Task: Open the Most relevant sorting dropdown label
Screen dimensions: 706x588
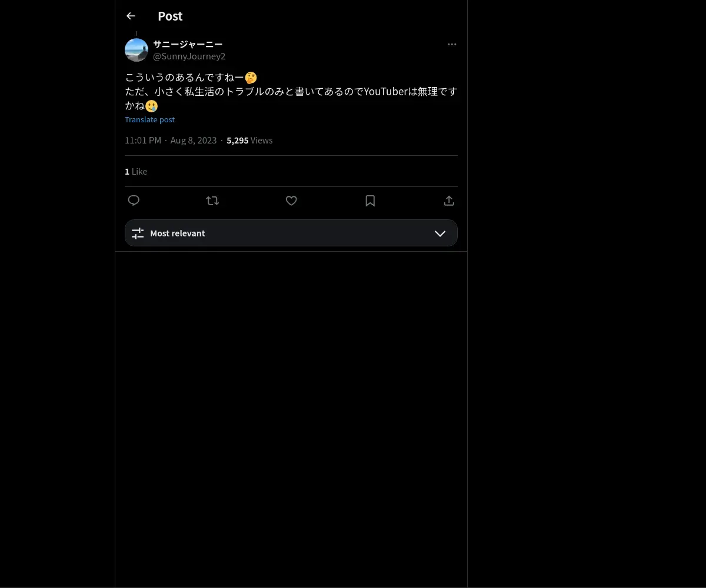Action: click(x=178, y=233)
